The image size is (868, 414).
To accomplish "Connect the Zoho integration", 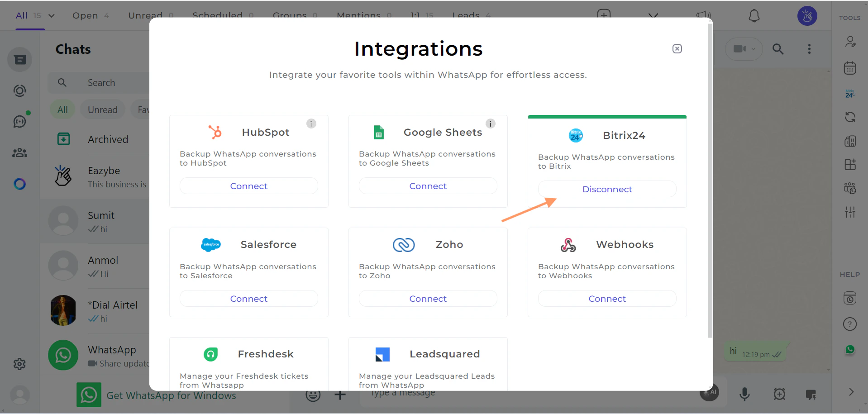I will point(428,299).
